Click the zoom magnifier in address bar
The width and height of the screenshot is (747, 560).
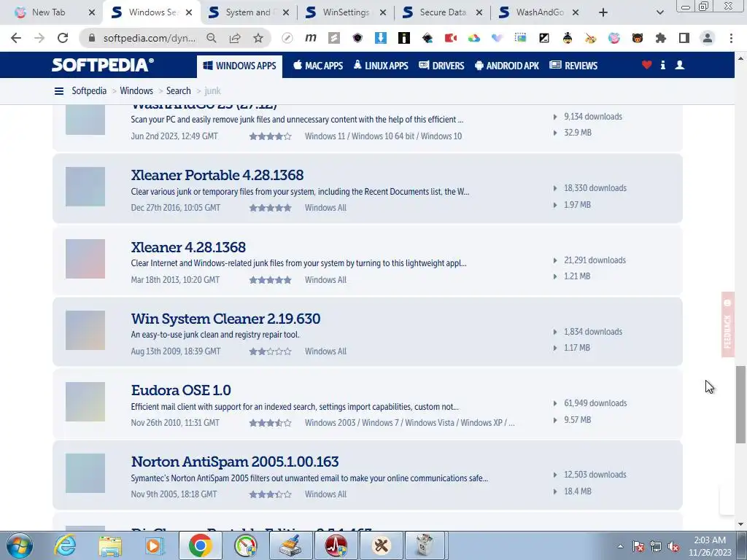pos(212,38)
